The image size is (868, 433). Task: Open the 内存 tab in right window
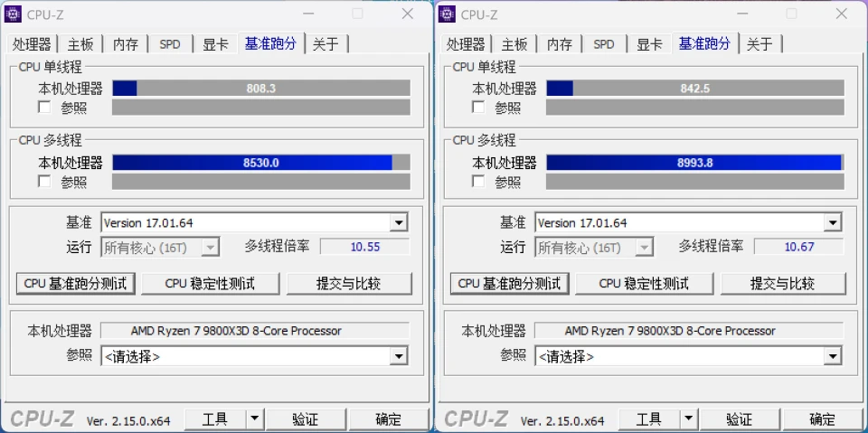(560, 44)
